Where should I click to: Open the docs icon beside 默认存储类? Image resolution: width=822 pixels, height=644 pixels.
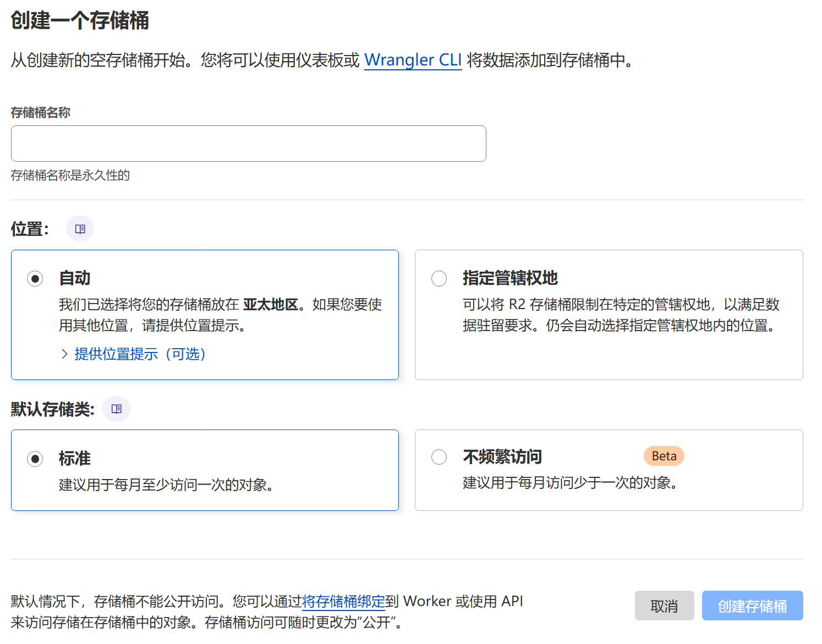tap(116, 409)
